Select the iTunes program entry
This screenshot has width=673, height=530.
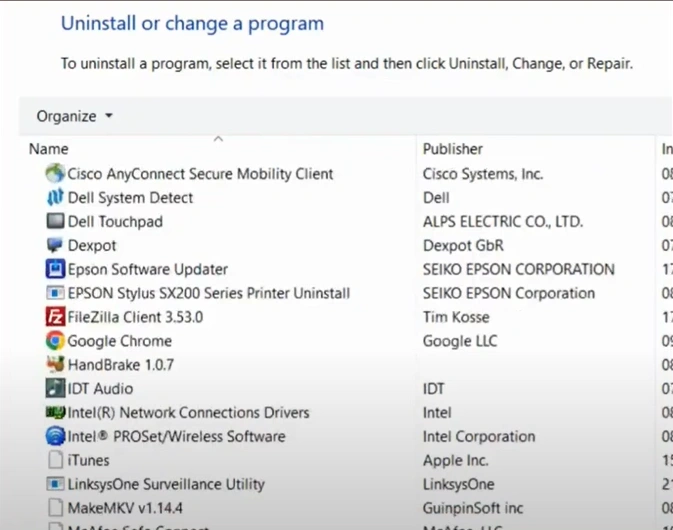[x=88, y=460]
